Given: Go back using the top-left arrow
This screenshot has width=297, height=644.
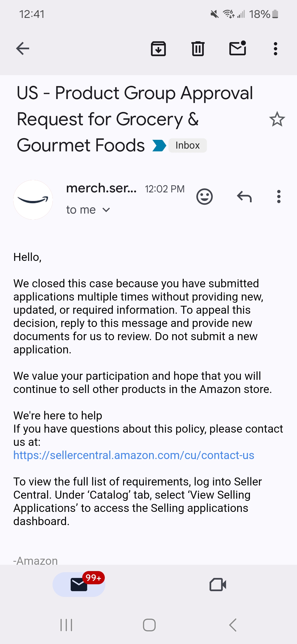Looking at the screenshot, I should [23, 49].
